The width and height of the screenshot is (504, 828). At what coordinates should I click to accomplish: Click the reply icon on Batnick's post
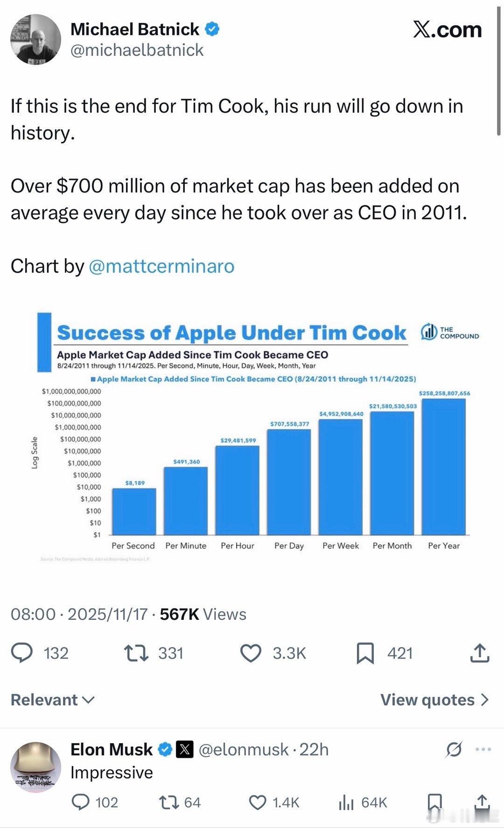click(x=22, y=653)
